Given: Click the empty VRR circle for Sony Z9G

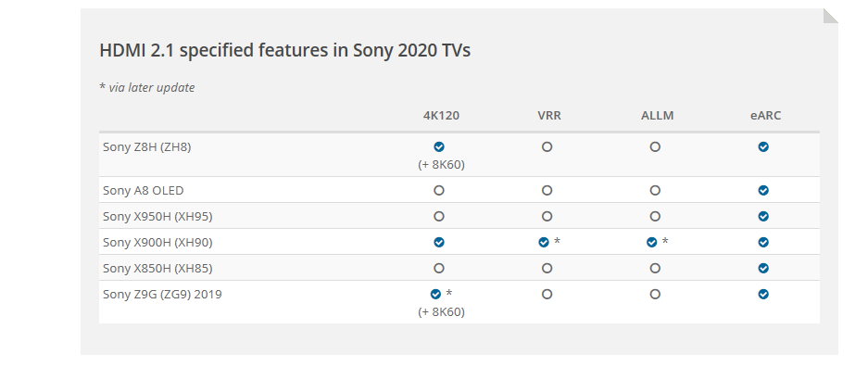Looking at the screenshot, I should (x=547, y=294).
